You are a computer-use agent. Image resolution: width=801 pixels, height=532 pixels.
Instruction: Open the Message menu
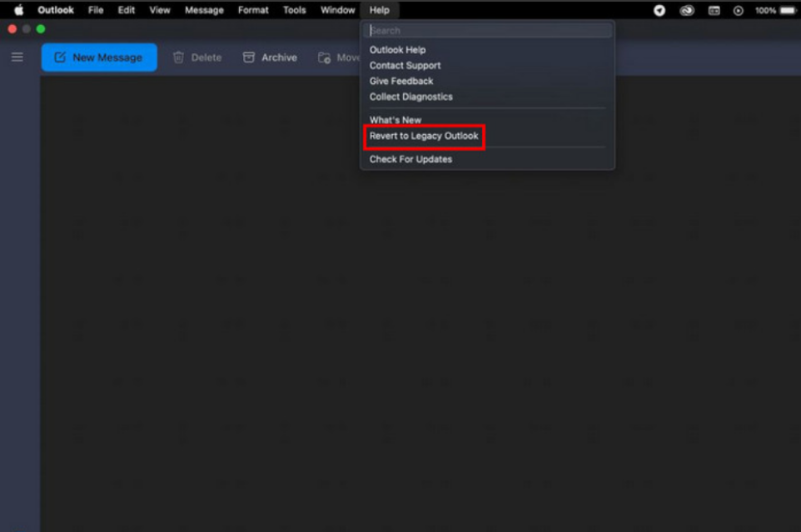[204, 10]
